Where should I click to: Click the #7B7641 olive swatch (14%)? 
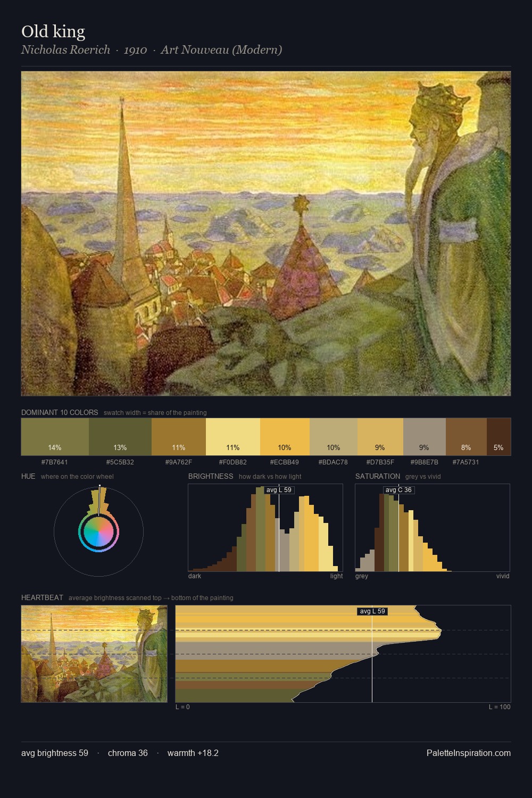(55, 437)
